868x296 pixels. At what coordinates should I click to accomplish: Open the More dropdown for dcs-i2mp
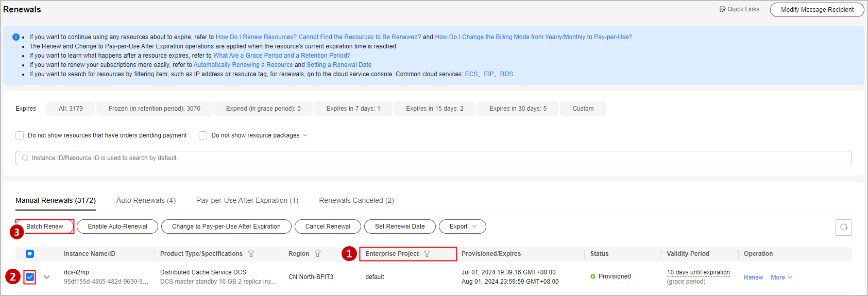[x=781, y=277]
